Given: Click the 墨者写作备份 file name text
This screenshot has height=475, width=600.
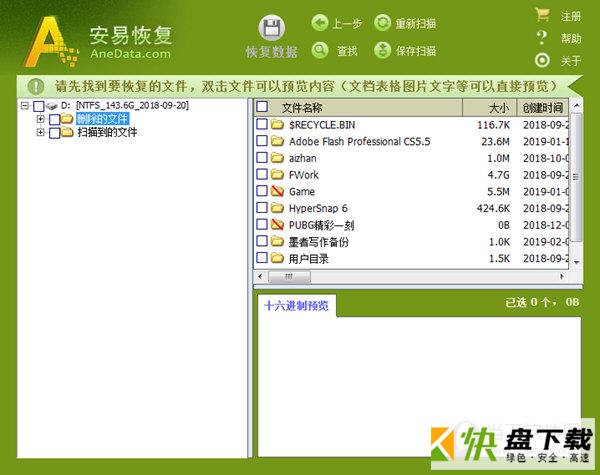Looking at the screenshot, I should 318,242.
